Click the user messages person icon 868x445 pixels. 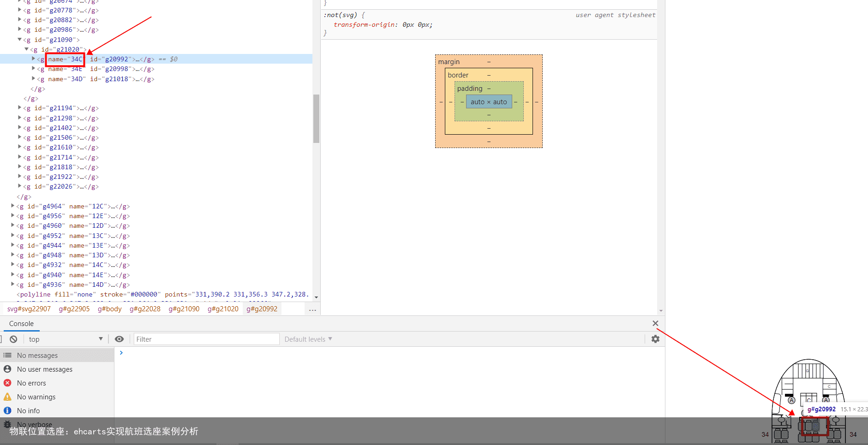tap(7, 369)
